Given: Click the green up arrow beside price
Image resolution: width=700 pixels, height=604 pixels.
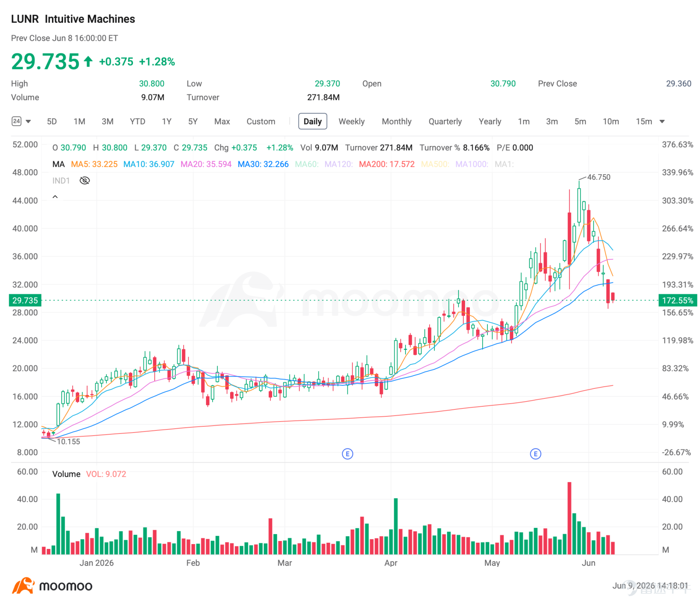Looking at the screenshot, I should coord(88,61).
